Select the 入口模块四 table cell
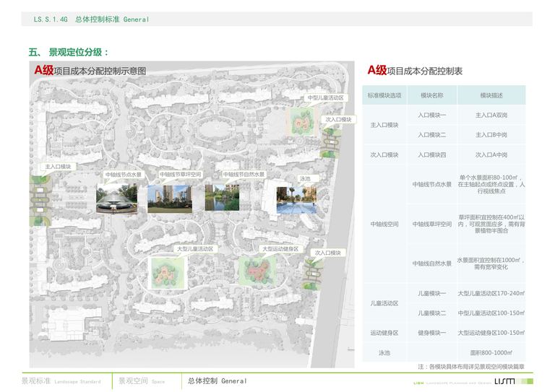This screenshot has width=555, height=392. (432, 154)
